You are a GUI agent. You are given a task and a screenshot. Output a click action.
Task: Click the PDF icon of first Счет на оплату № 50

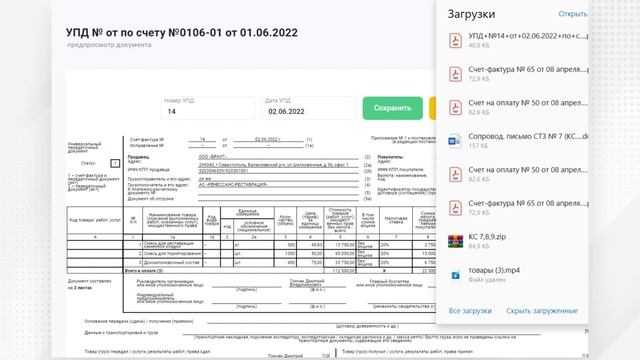coord(456,107)
